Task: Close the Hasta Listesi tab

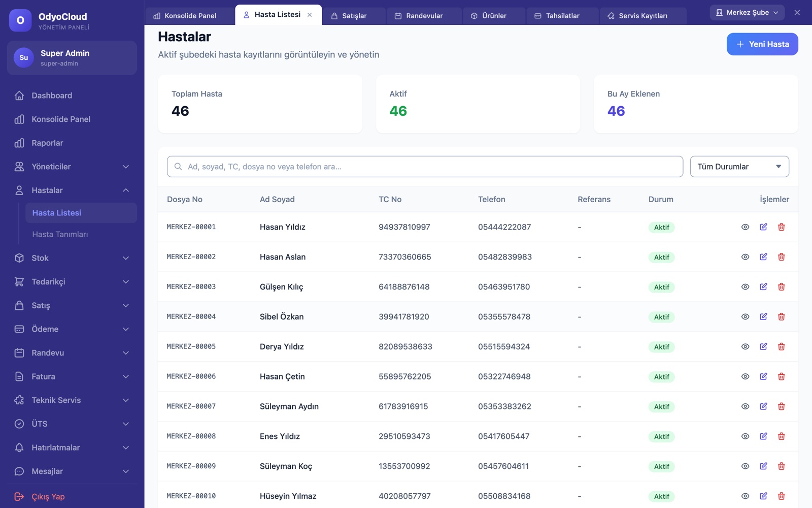Action: [310, 15]
